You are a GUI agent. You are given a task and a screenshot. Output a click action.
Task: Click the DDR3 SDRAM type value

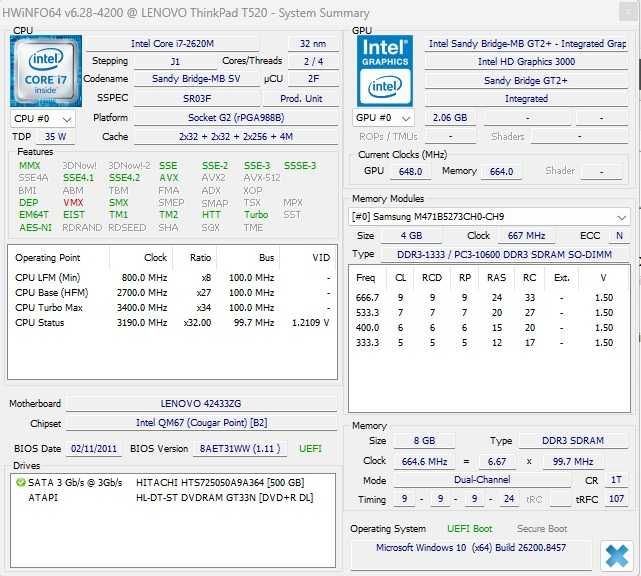pyautogui.click(x=573, y=441)
